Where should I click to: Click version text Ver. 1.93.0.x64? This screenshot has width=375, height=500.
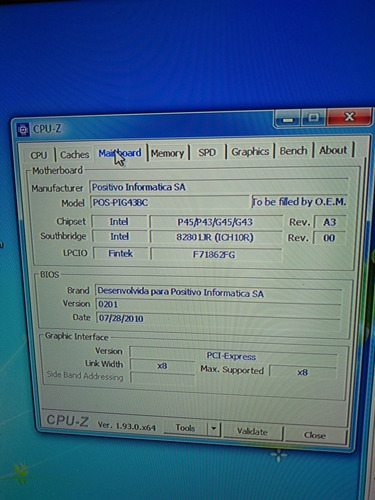(x=127, y=426)
